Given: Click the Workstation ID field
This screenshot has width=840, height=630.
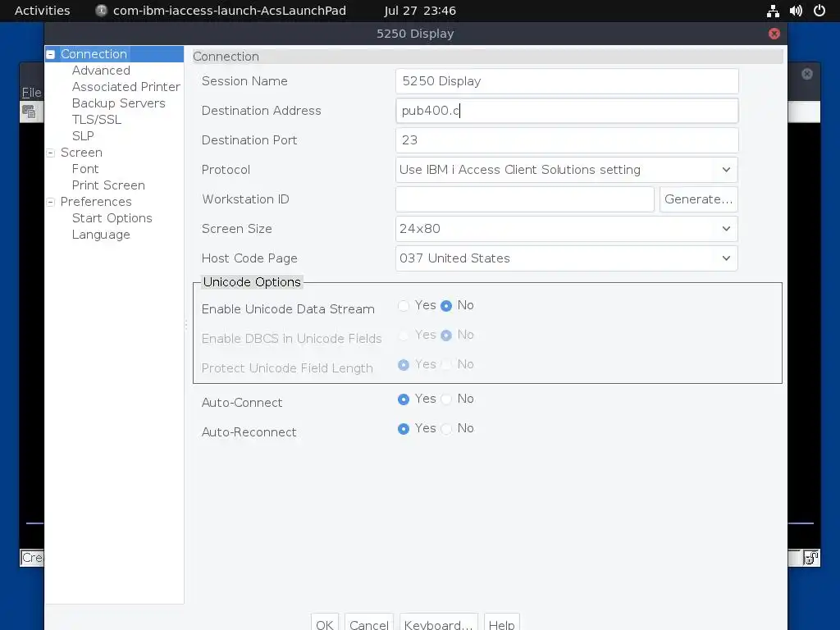Looking at the screenshot, I should click(x=524, y=199).
